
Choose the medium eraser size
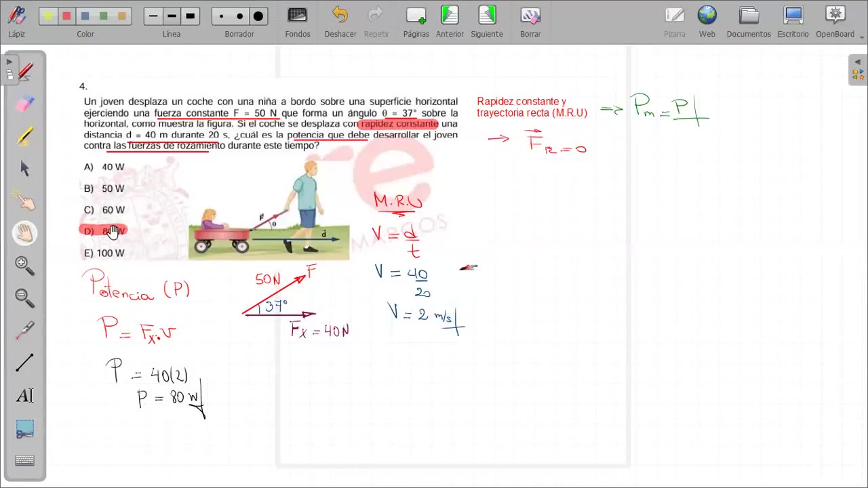tap(239, 16)
